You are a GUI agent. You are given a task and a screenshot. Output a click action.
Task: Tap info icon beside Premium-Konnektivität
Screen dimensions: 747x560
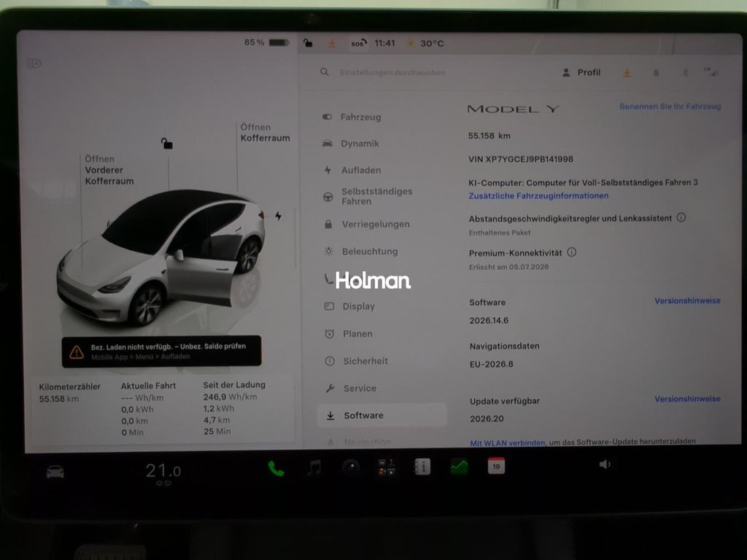pyautogui.click(x=572, y=252)
